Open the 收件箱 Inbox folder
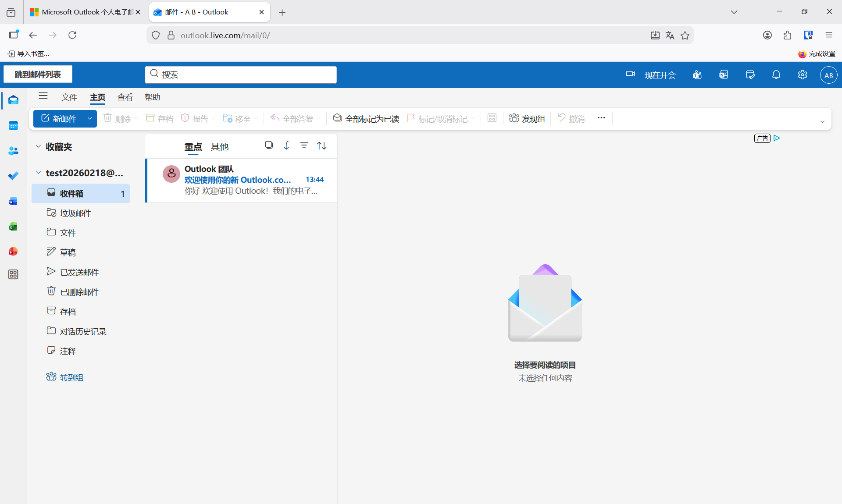 coord(81,193)
